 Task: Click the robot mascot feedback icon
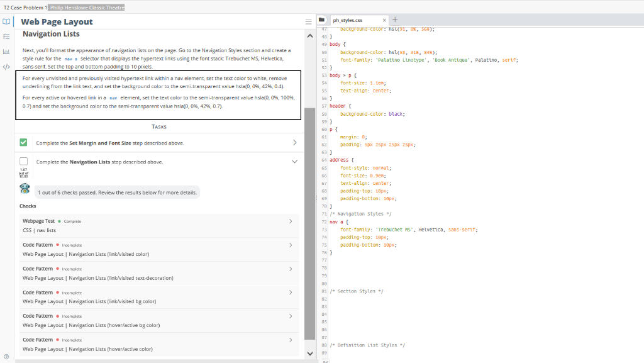click(x=25, y=189)
